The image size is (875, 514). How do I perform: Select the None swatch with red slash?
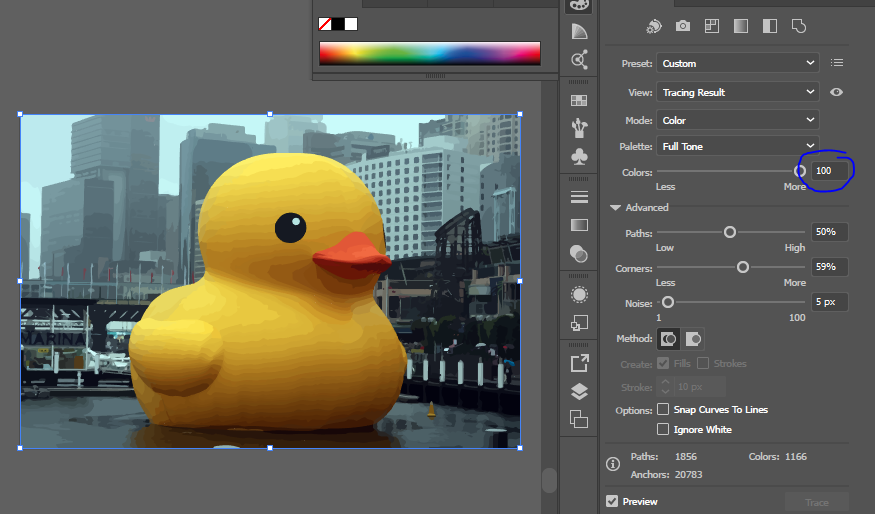tap(325, 24)
